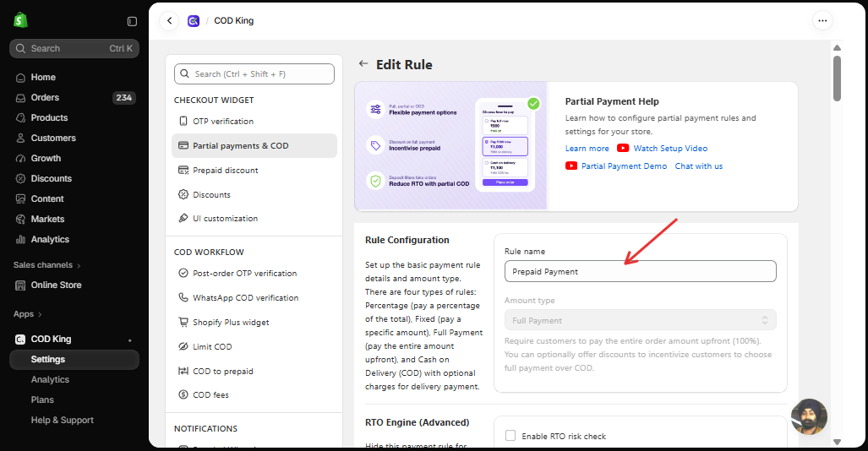Open Online Store sales channel
The height and width of the screenshot is (451, 868).
click(74, 285)
